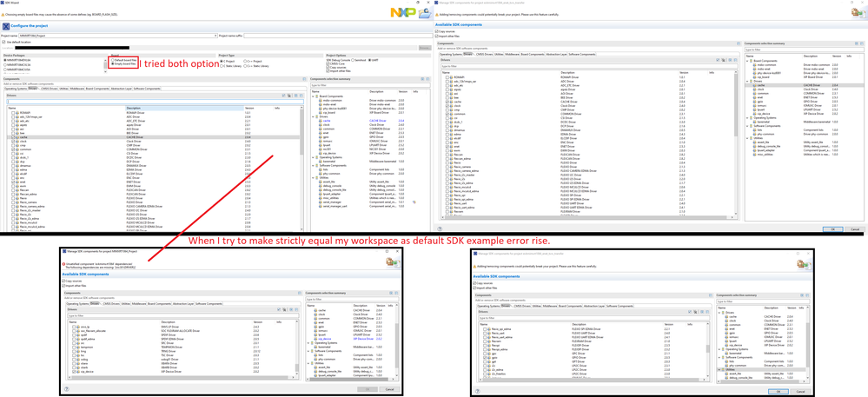Click Cancel in bottom-right Manage window
Image resolution: width=868 pixels, height=397 pixels.
tap(800, 392)
